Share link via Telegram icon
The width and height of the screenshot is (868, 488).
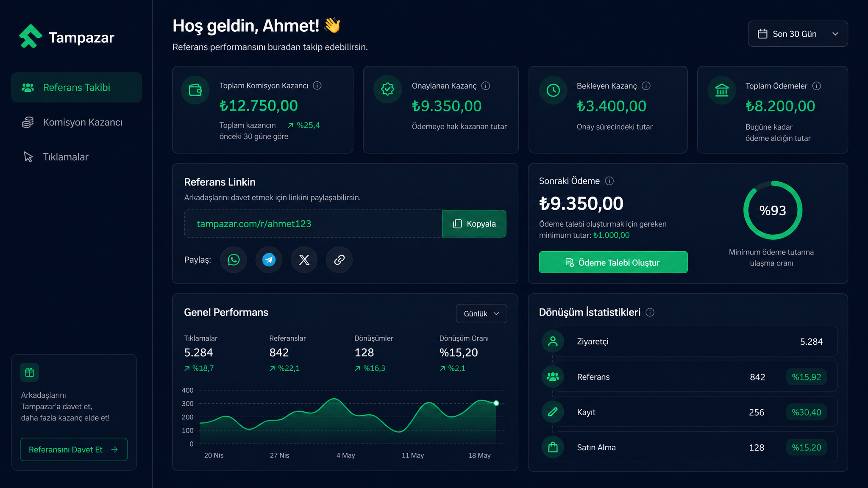click(269, 260)
